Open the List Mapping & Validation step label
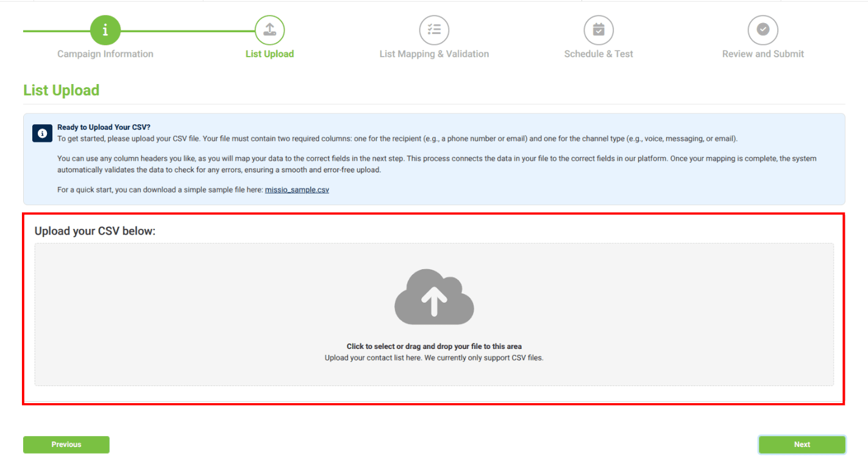Screen dimensions: 868x461 (434, 54)
